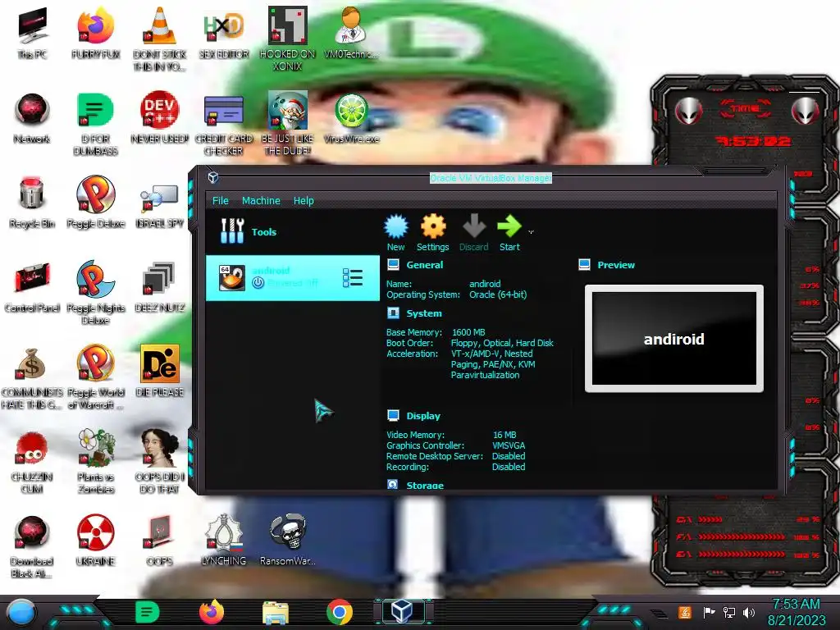The image size is (840, 630).
Task: Open LYNCHING desktop icon
Action: point(223,541)
